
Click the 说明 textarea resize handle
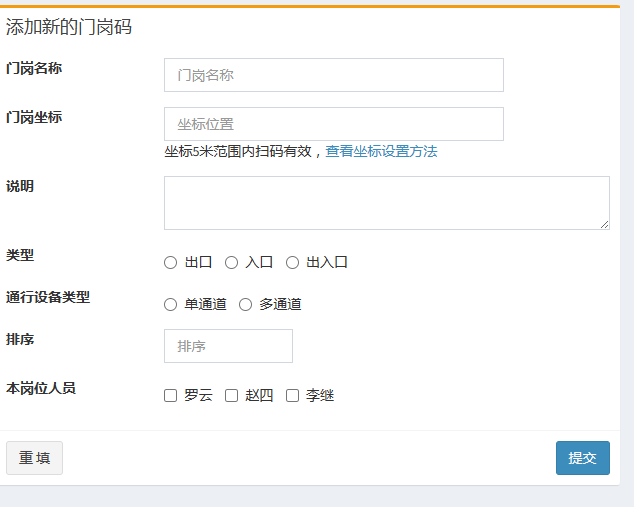click(604, 224)
